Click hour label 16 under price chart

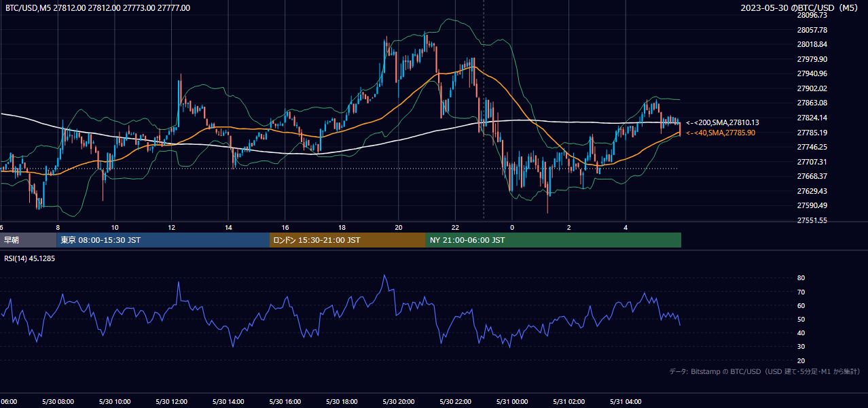tap(285, 228)
